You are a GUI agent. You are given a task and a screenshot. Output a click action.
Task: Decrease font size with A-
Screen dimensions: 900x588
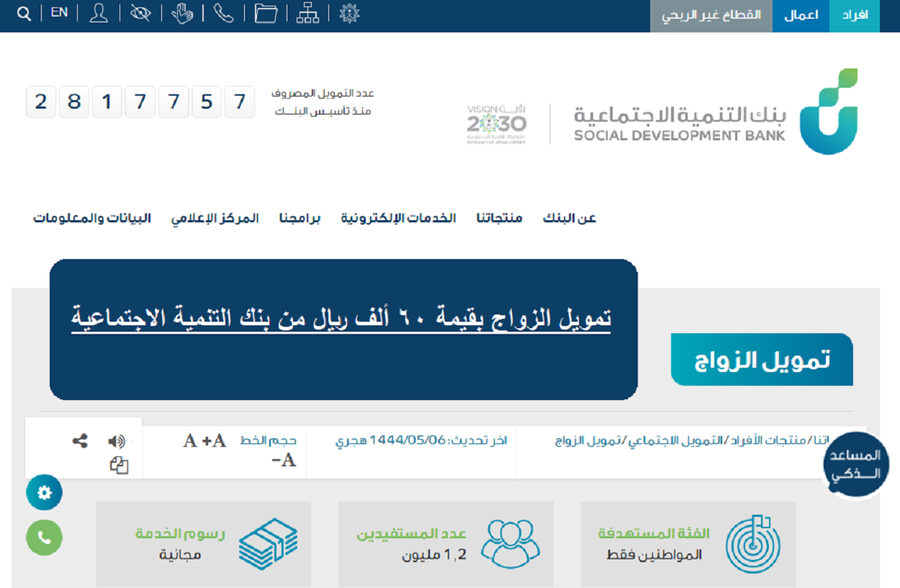pyautogui.click(x=284, y=461)
